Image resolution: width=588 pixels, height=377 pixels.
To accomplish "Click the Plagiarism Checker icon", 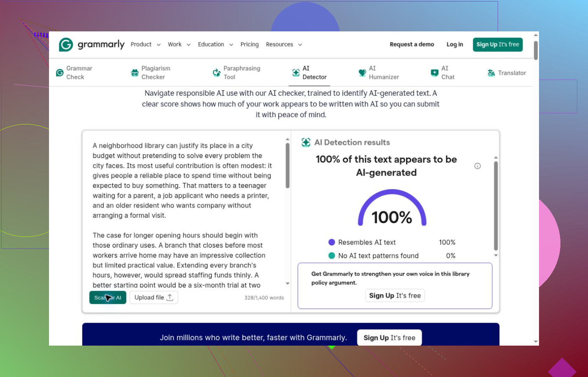I will click(135, 73).
